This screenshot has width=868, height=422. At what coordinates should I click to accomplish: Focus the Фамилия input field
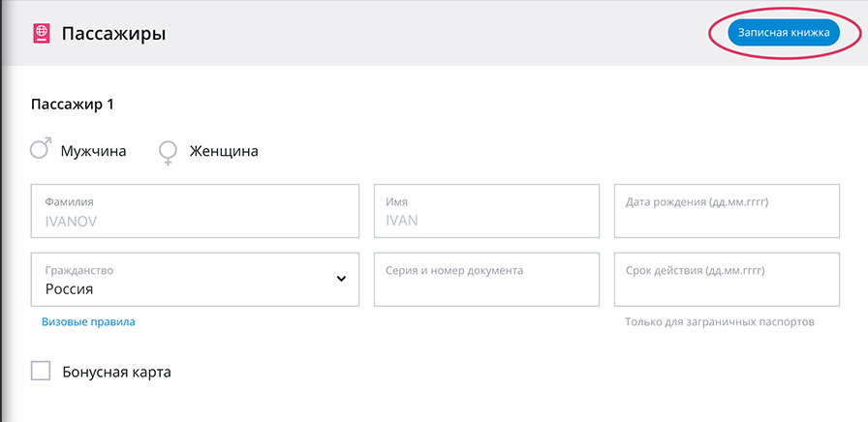[x=195, y=211]
